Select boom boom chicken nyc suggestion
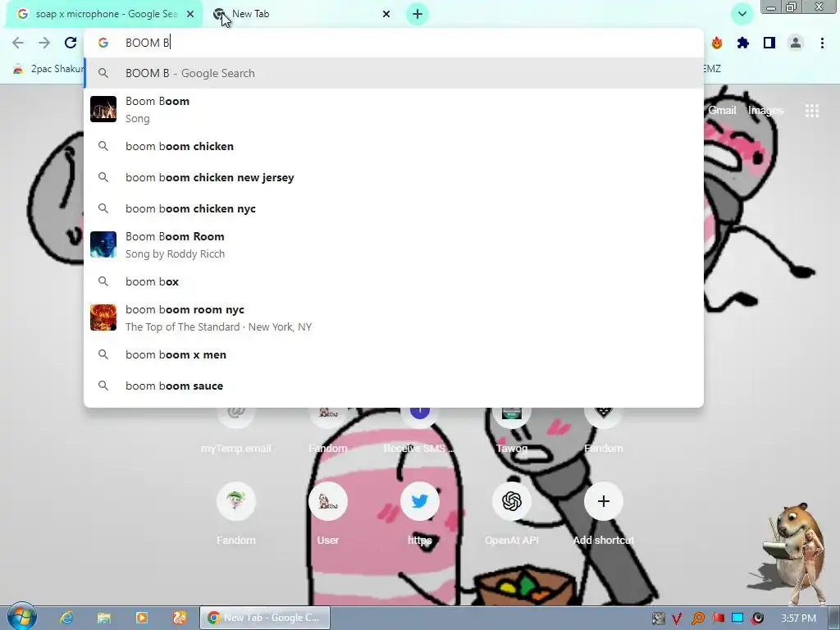This screenshot has width=840, height=630. tap(394, 208)
